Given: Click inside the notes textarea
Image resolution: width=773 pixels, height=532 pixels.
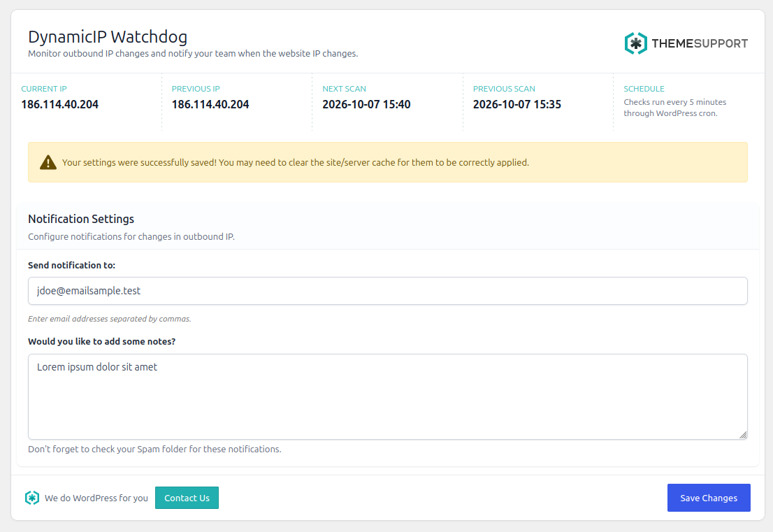Looking at the screenshot, I should point(387,397).
